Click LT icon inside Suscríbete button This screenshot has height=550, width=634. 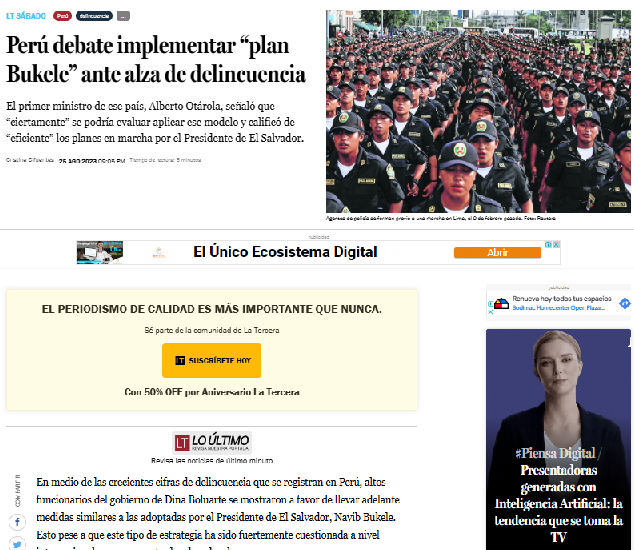tap(180, 360)
